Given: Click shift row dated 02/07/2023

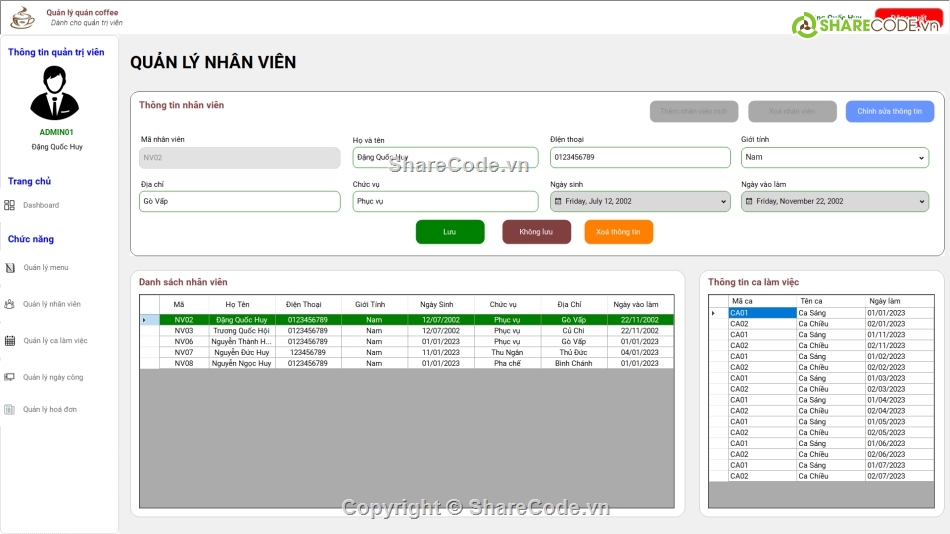Looking at the screenshot, I should click(822, 476).
